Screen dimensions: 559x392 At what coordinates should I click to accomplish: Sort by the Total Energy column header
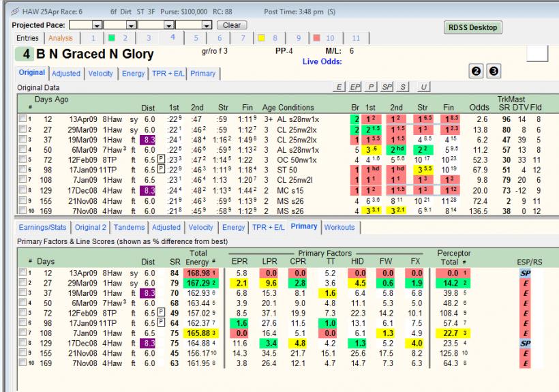[198, 258]
